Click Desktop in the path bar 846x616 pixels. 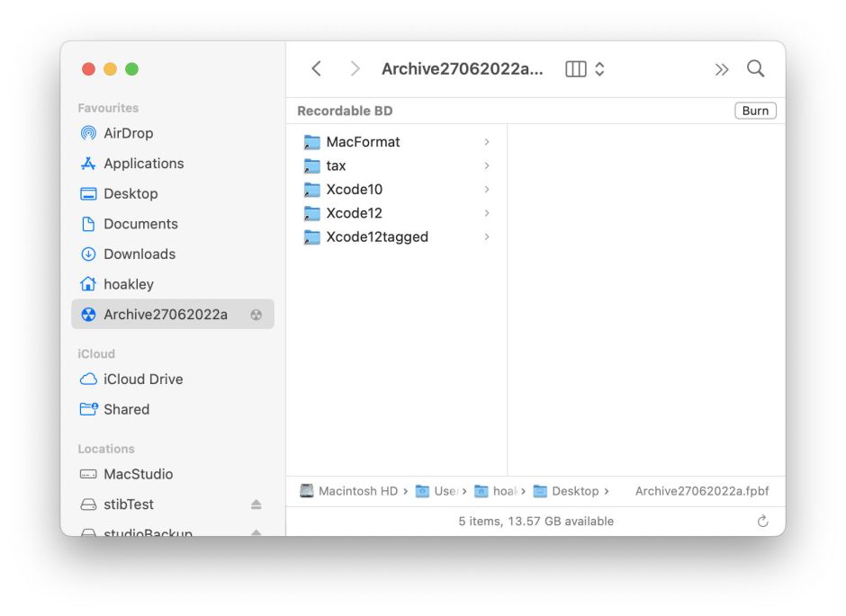574,491
